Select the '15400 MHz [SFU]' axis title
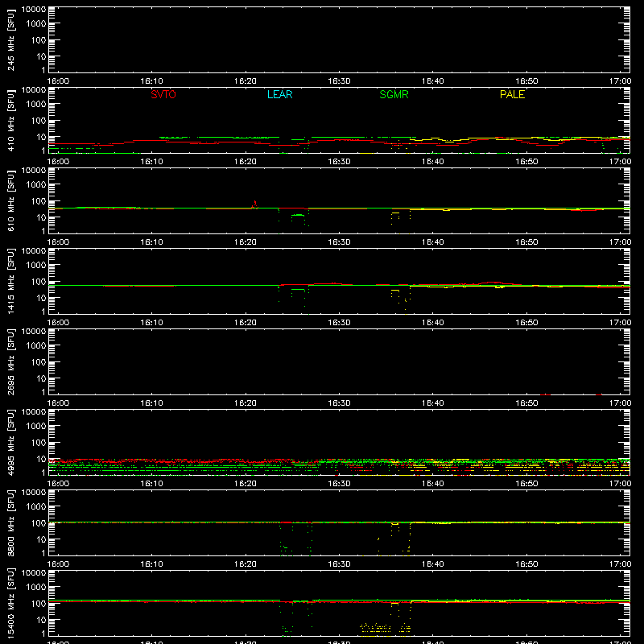 tap(10, 603)
